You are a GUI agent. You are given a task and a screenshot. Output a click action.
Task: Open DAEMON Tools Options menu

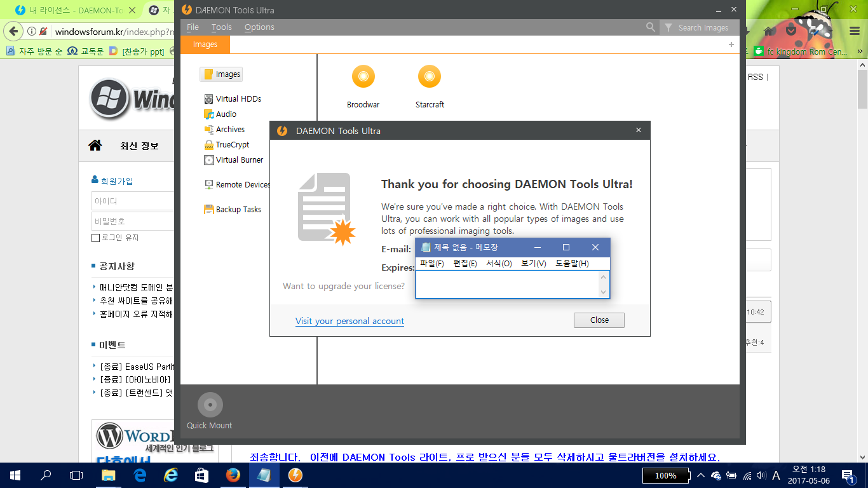point(259,27)
